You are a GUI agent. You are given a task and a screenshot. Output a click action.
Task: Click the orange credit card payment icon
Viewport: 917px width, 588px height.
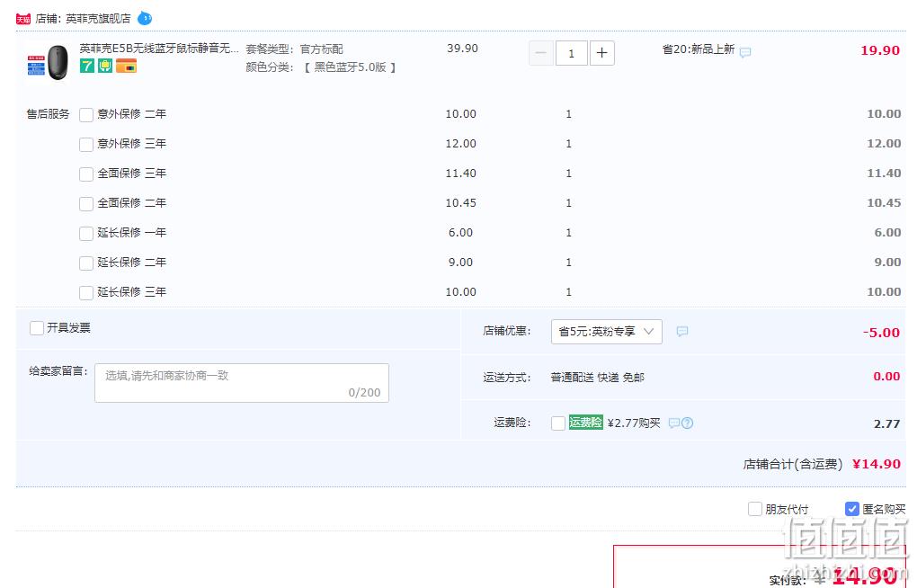click(x=127, y=66)
